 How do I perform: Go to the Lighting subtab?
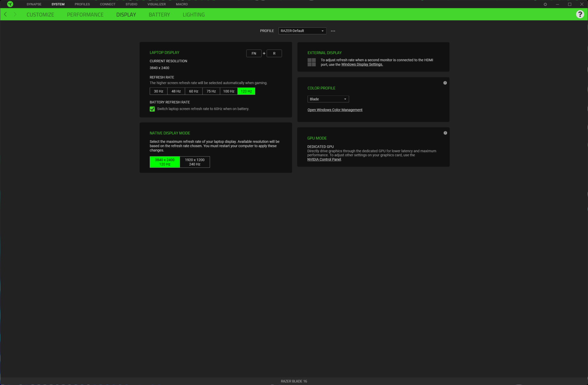click(x=194, y=15)
